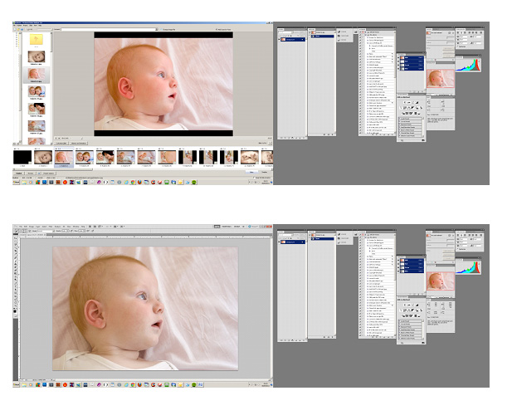Create new channel in bottom screenshot's Channels panel
507x420 pixels.
[419, 294]
